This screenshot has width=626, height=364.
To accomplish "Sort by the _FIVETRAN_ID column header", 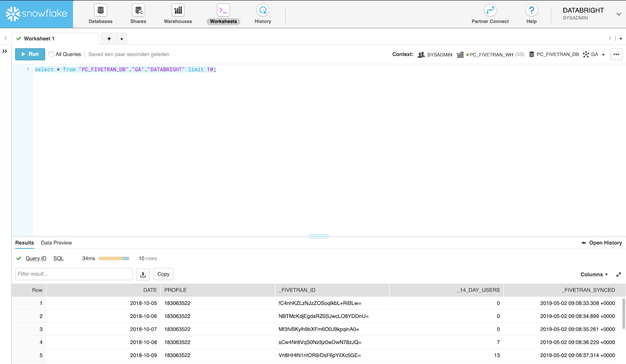I will pos(332,290).
